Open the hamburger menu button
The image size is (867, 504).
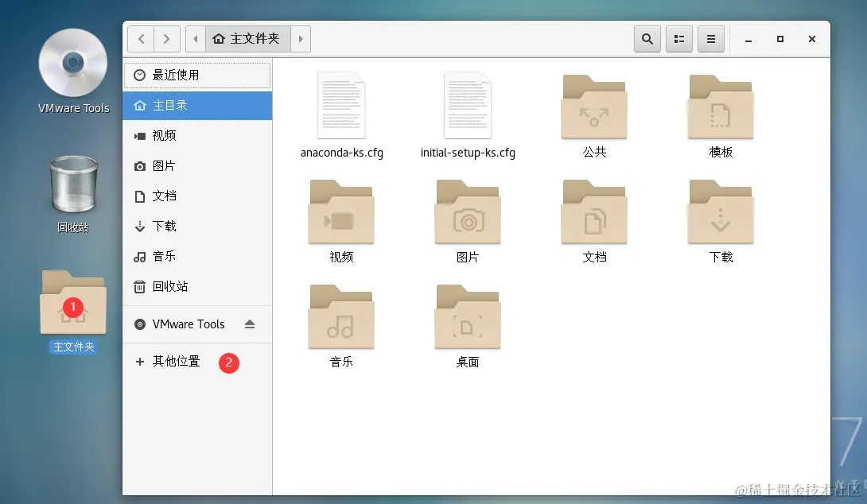point(711,39)
